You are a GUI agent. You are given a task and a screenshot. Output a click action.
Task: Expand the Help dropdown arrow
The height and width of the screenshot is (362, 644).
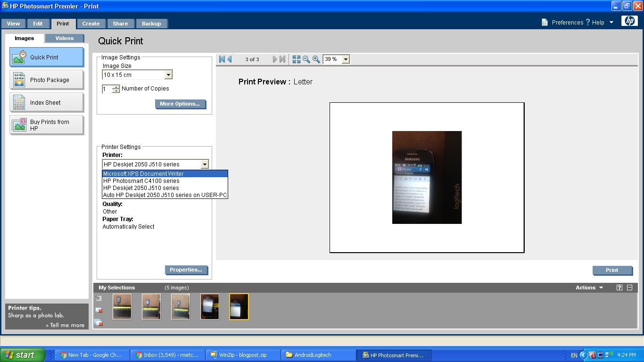(x=611, y=23)
